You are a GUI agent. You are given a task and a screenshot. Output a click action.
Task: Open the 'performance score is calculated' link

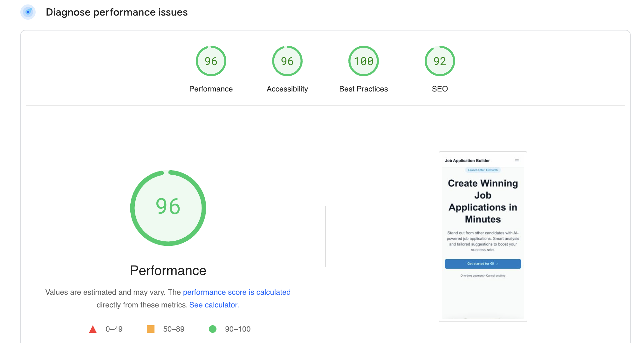[x=236, y=292]
